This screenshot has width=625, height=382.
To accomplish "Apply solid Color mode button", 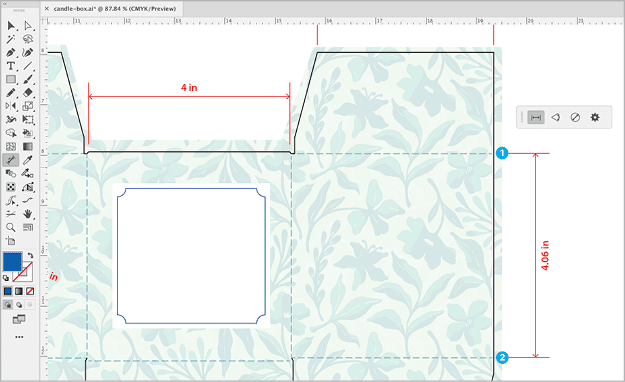I will coord(8,291).
